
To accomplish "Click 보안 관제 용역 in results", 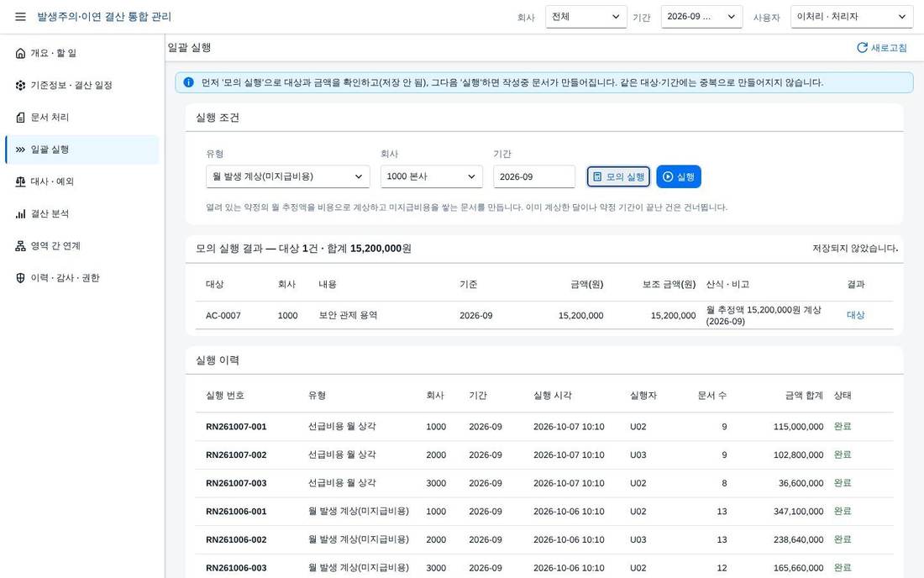I will pyautogui.click(x=348, y=315).
